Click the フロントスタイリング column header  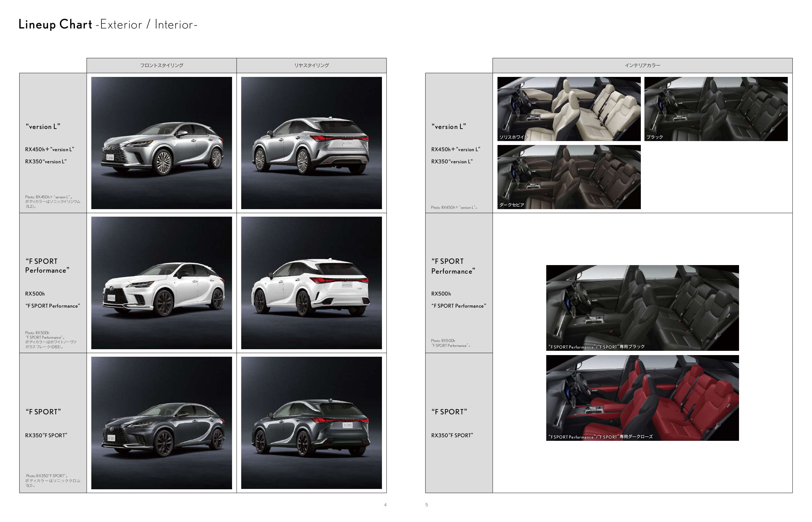161,65
